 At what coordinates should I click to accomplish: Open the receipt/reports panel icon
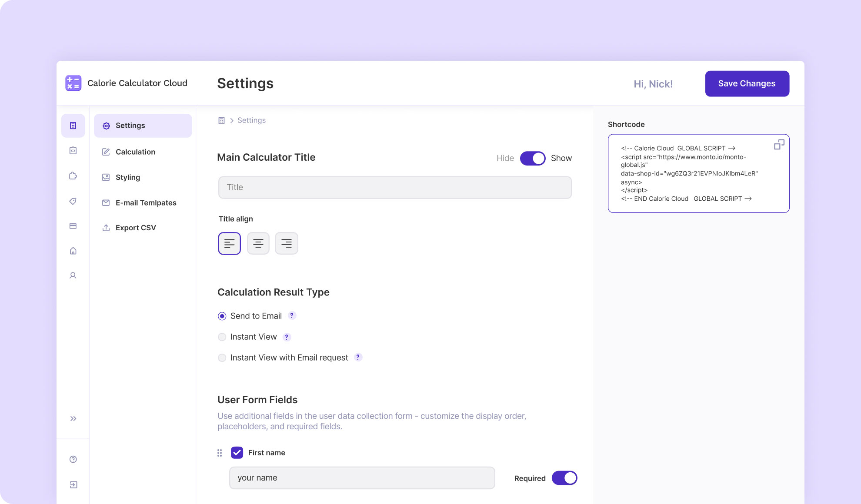point(73,226)
